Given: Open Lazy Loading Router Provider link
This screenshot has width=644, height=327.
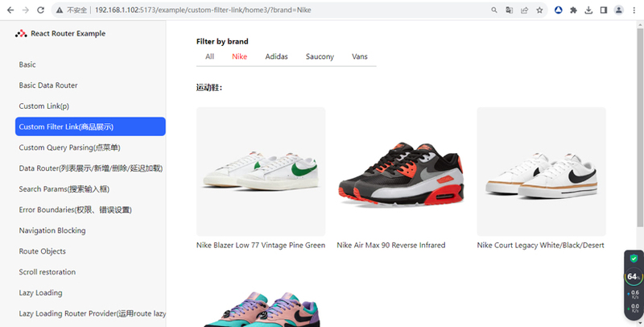Looking at the screenshot, I should [90, 313].
